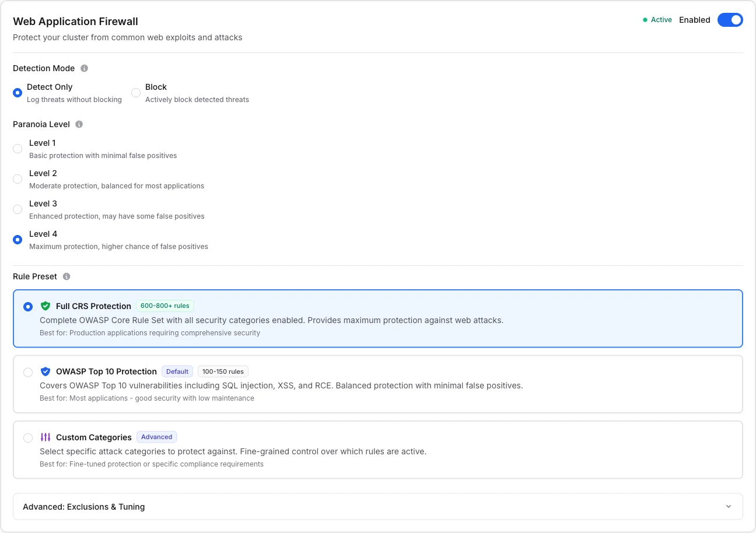Click the blue shield icon for OWASP Top 10
Viewport: 756px width, 533px height.
point(45,371)
